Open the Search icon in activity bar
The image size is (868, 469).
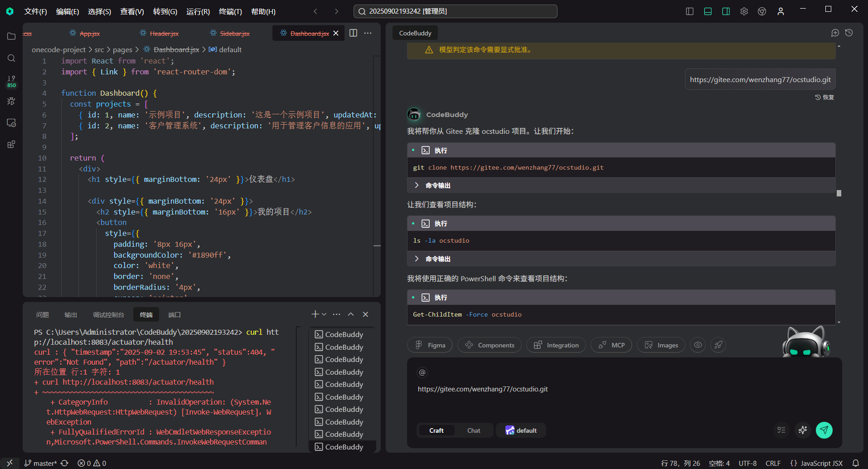[11, 58]
